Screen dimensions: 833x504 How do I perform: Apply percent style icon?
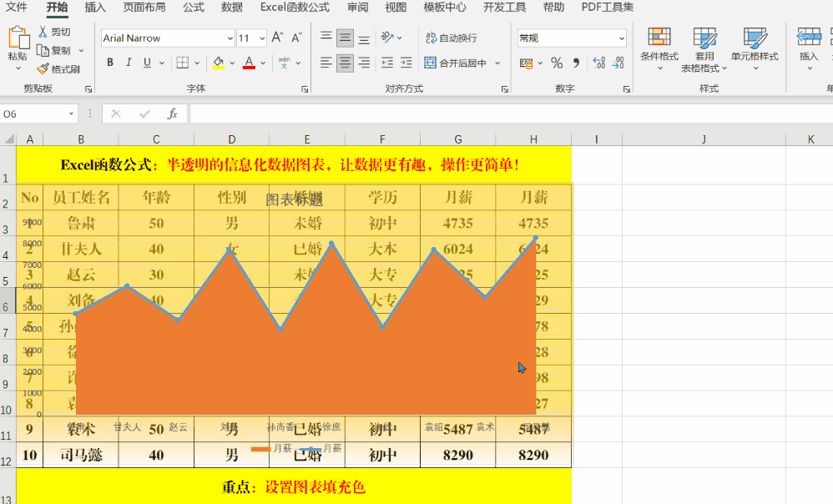point(557,63)
